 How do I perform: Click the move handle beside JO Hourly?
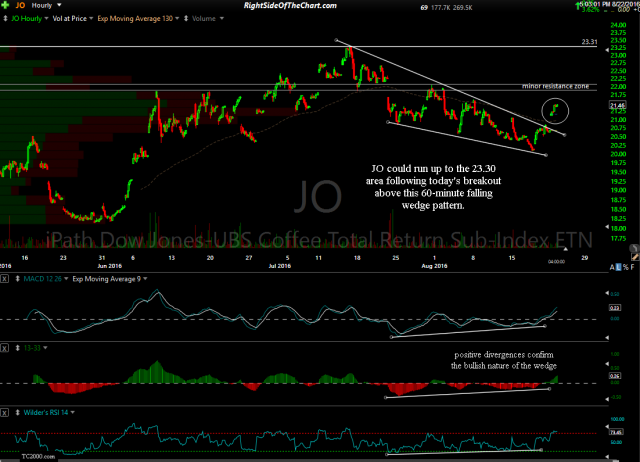[x=5, y=18]
